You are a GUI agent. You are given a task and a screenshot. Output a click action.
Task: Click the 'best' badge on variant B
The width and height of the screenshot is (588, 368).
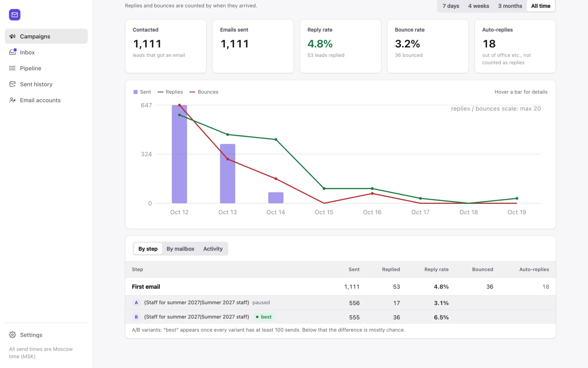pyautogui.click(x=264, y=317)
